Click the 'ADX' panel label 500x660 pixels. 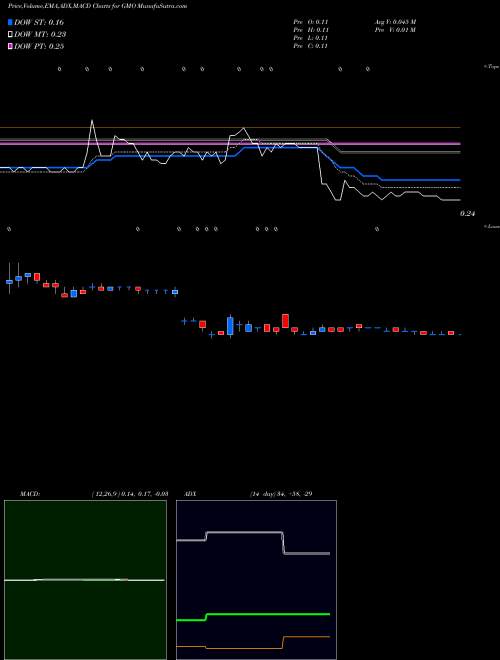[x=190, y=494]
